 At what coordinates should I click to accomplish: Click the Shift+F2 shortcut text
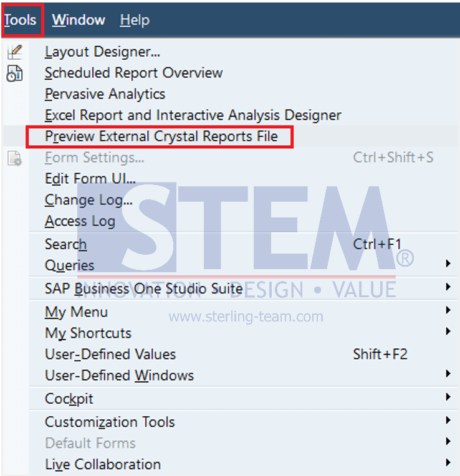380,355
